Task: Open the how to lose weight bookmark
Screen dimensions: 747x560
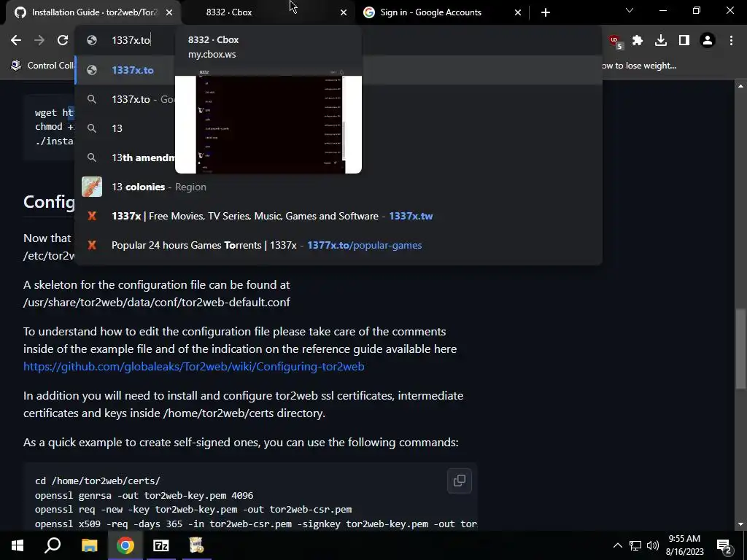Action: (x=638, y=65)
